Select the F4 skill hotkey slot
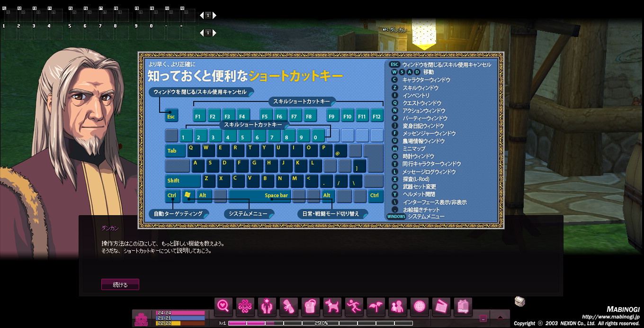 pyautogui.click(x=55, y=14)
